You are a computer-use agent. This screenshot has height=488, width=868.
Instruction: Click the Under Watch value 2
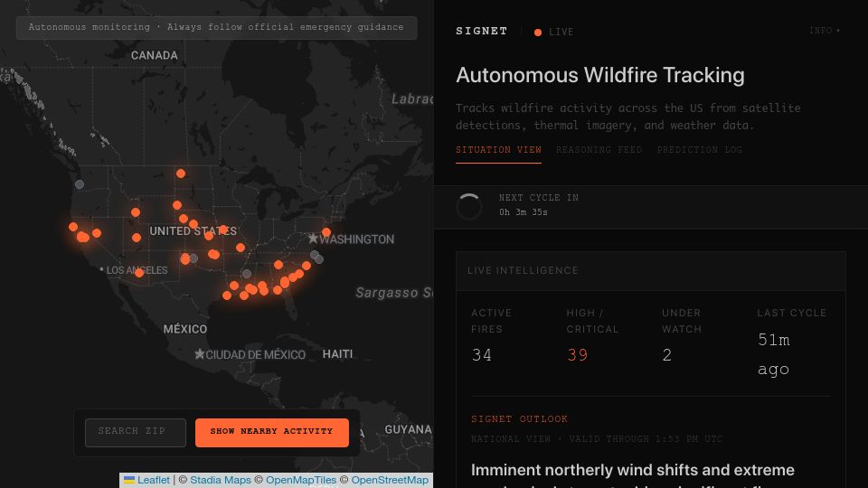point(667,354)
